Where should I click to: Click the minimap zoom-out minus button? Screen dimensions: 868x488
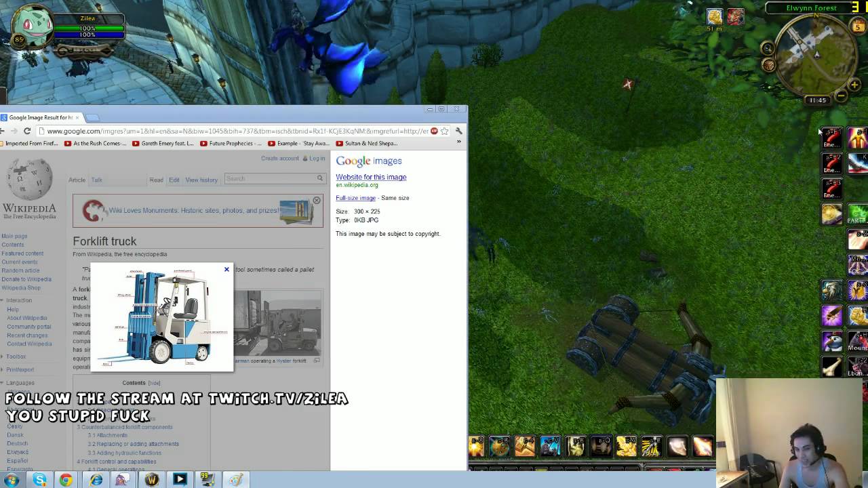(842, 96)
